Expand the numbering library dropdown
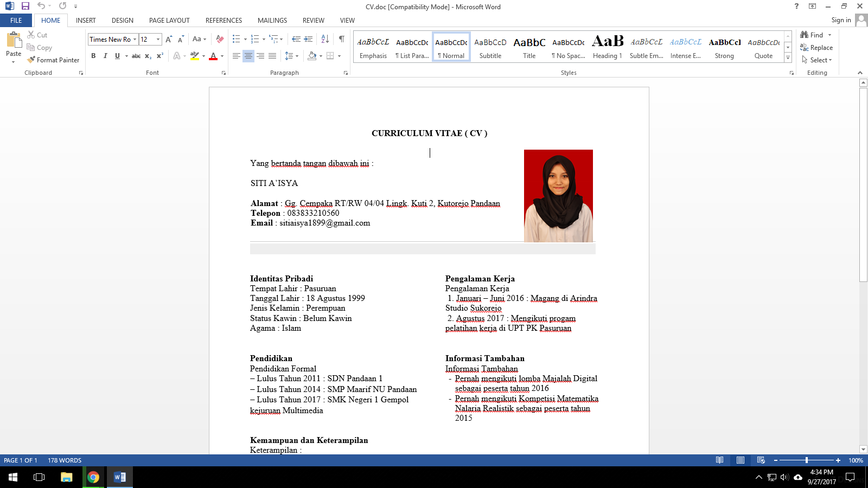 coord(264,39)
